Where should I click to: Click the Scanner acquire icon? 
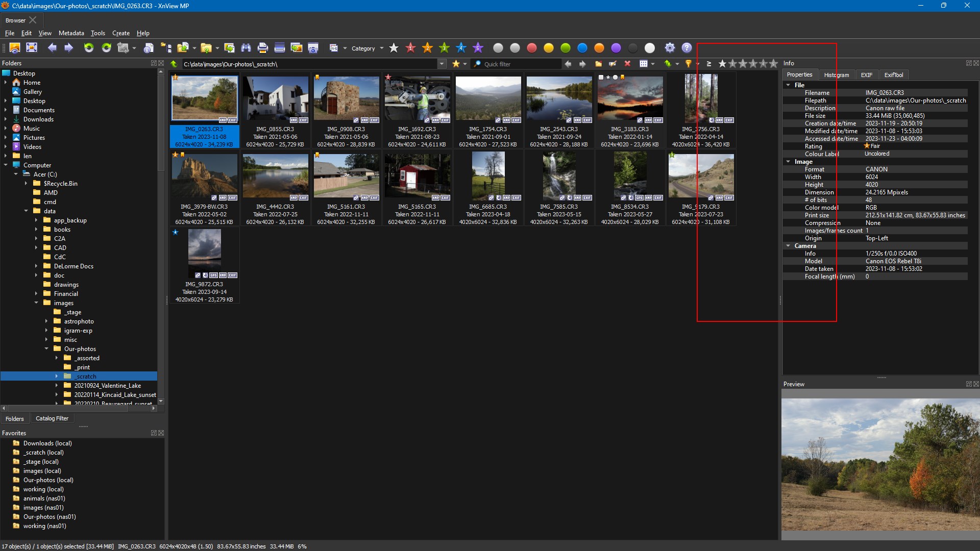pos(280,48)
